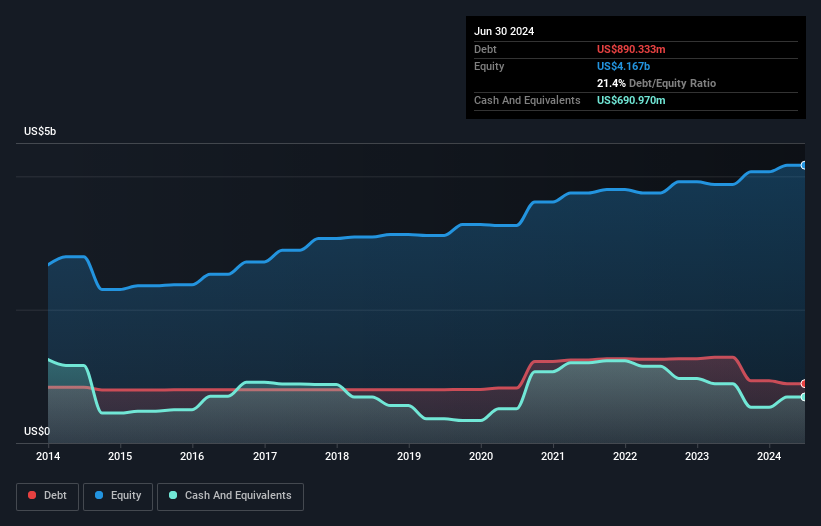Click the US$4.167b equity value

(x=623, y=66)
